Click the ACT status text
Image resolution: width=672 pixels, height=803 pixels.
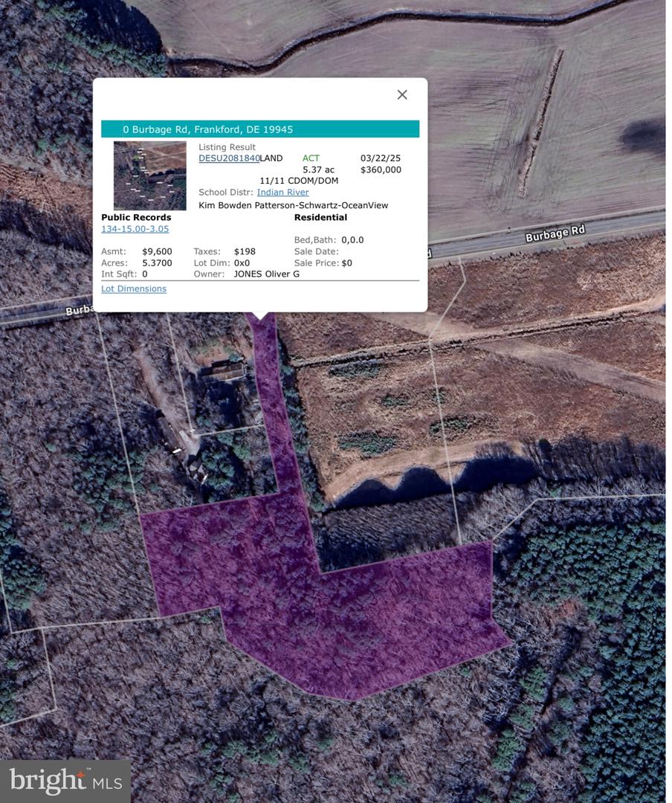point(311,158)
